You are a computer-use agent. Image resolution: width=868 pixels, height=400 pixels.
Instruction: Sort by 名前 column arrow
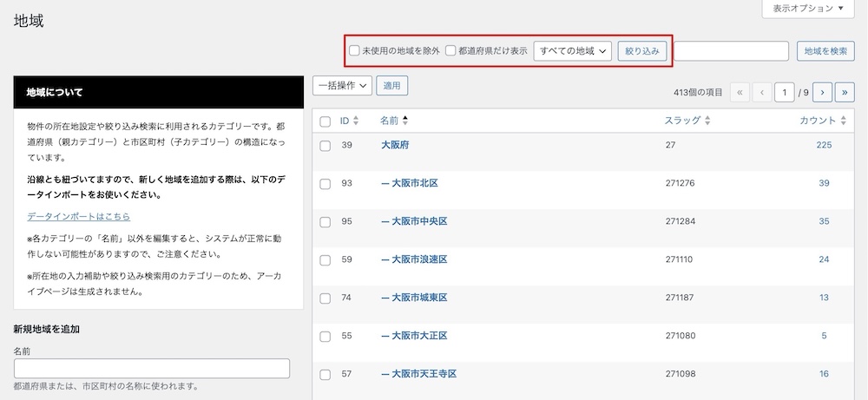tap(404, 121)
